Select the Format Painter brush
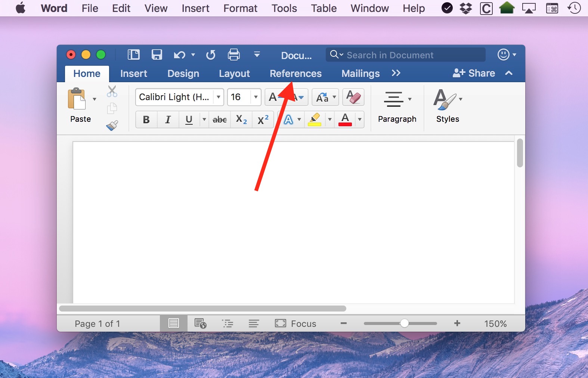 pos(112,125)
